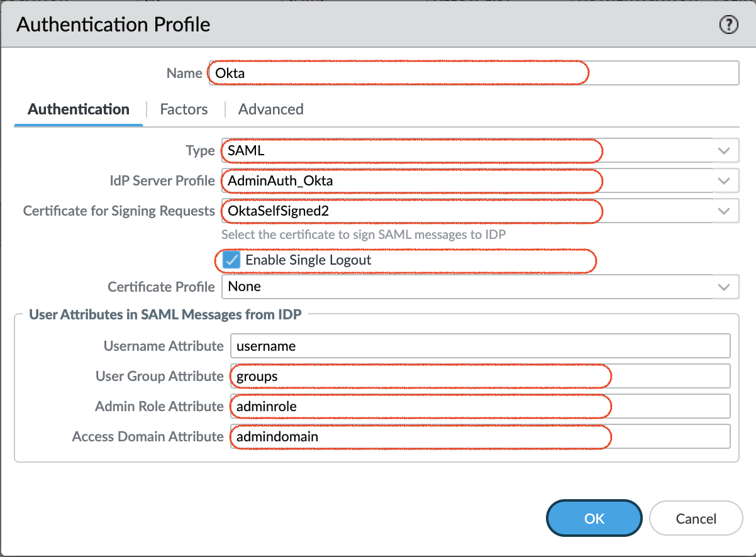Select the Enable Single Logout label text

click(308, 260)
